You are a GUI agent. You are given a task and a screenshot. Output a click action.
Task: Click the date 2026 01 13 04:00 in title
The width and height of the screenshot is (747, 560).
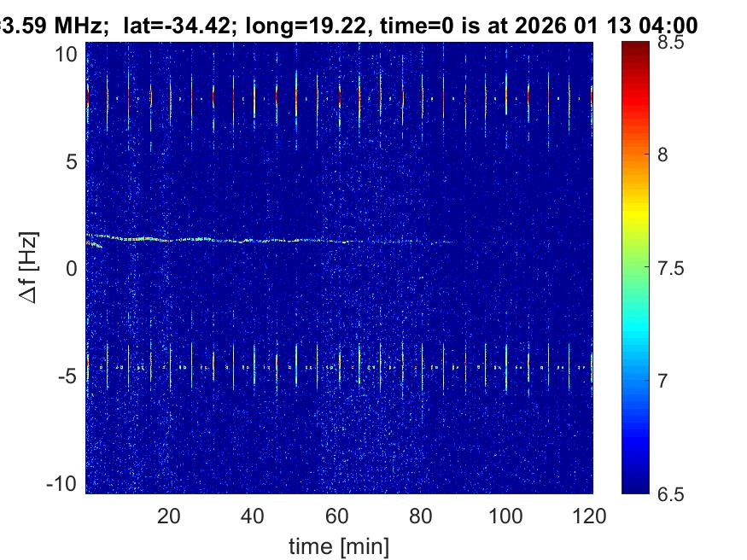coord(600,26)
